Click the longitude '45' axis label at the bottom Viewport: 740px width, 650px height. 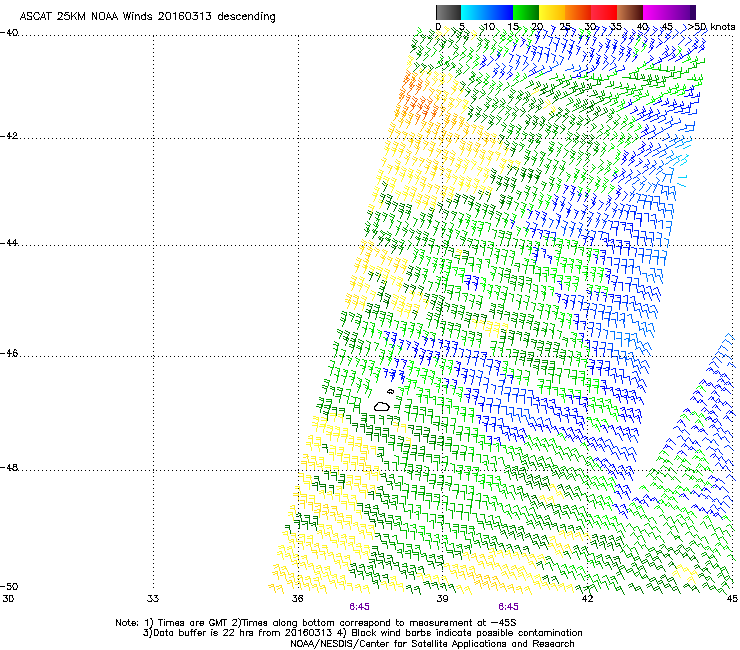pos(732,599)
